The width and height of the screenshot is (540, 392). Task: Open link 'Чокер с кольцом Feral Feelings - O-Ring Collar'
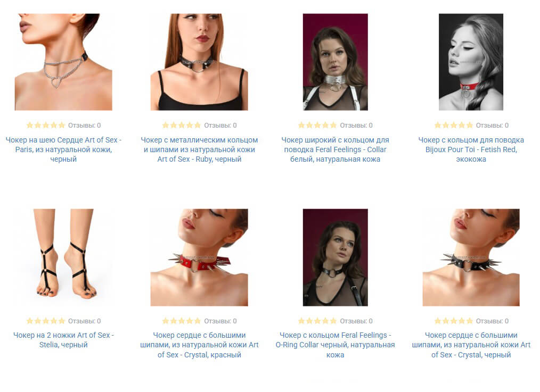[x=335, y=345]
